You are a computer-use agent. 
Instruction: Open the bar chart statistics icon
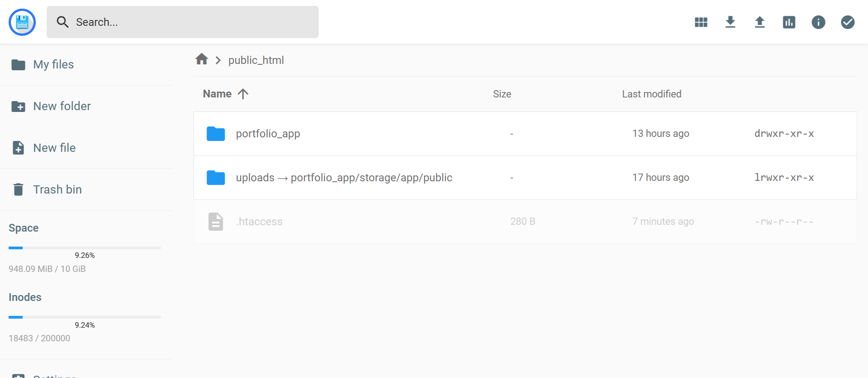coord(789,22)
